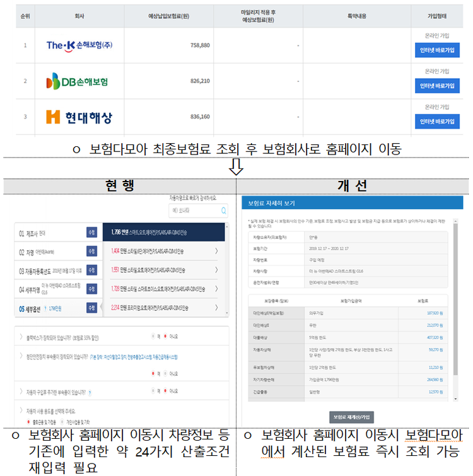Click the 836,160 estimated premium value

[x=200, y=117]
